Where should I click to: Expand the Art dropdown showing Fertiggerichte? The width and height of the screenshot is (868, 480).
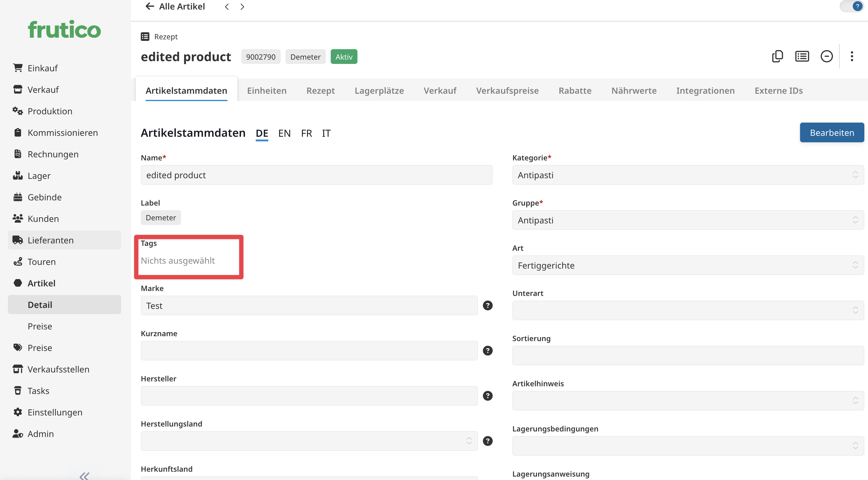(687, 265)
